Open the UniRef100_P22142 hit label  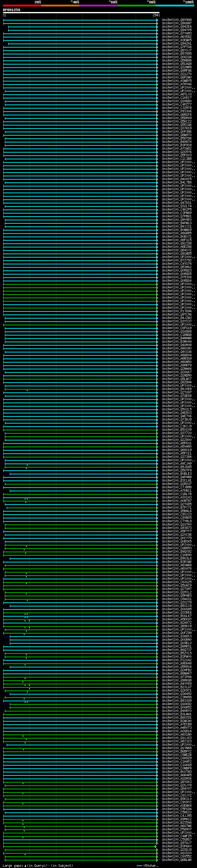click(176, 660)
